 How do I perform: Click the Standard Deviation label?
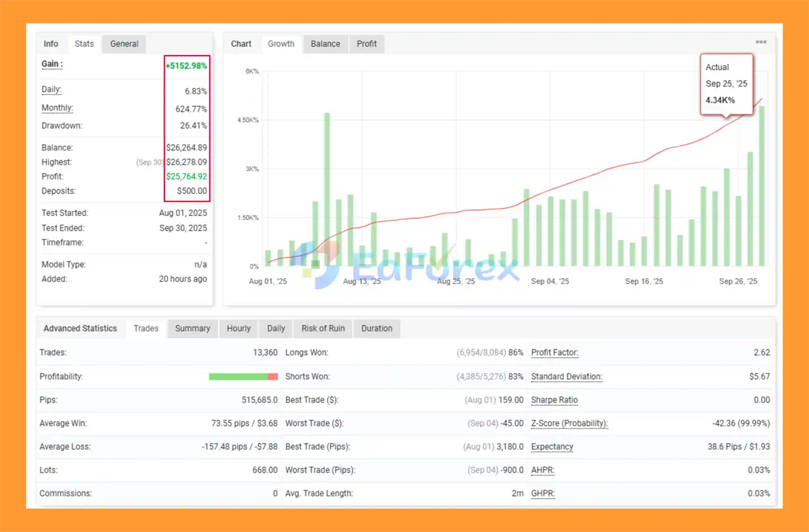pos(566,377)
